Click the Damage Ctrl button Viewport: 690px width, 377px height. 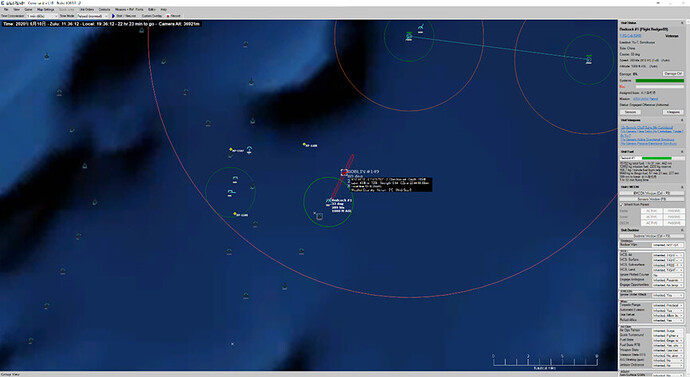coord(673,74)
